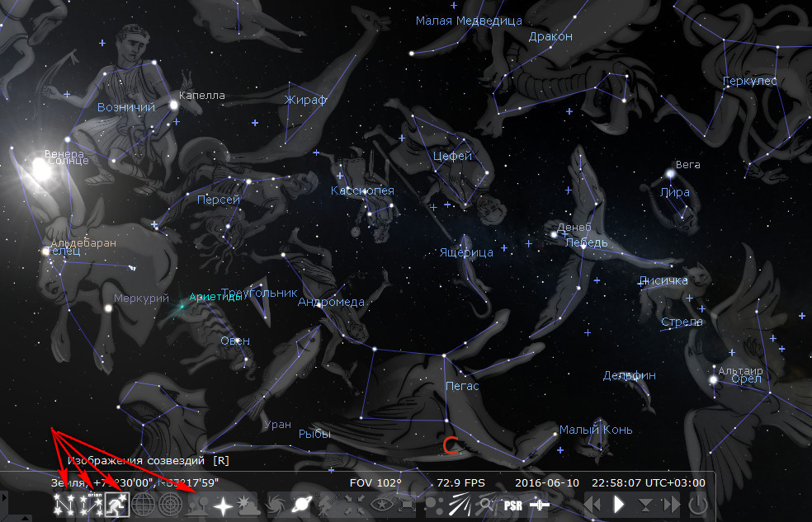Click the Альдебаран star label
Screen dimensions: 812x522
pyautogui.click(x=83, y=242)
